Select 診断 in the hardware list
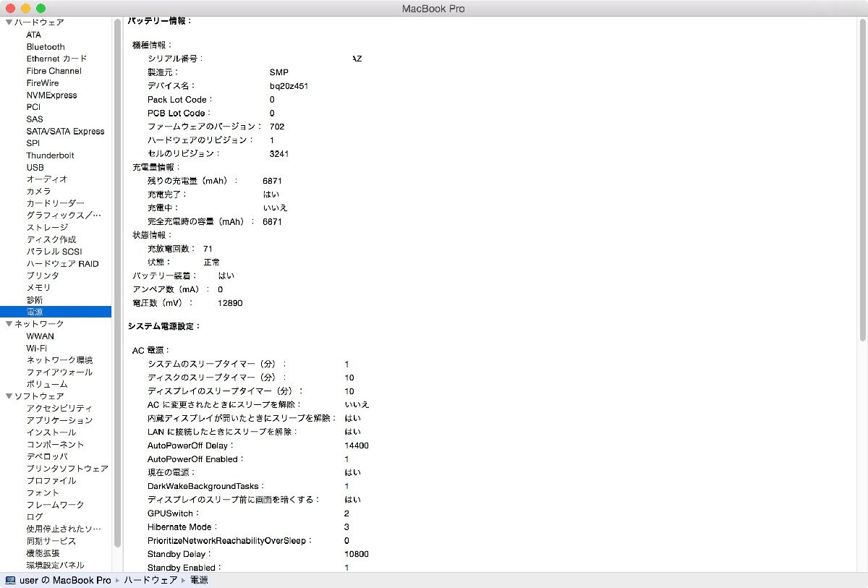Viewport: 868px width, 588px height. pos(34,299)
